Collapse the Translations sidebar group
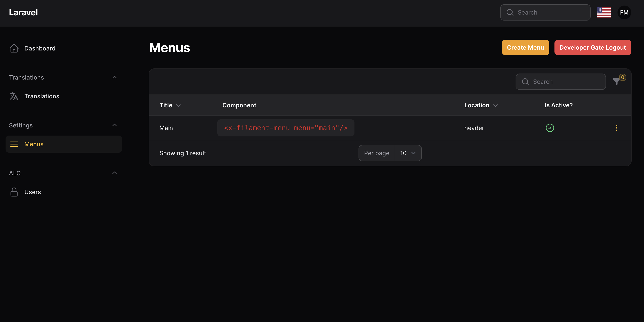The image size is (644, 322). [x=115, y=77]
